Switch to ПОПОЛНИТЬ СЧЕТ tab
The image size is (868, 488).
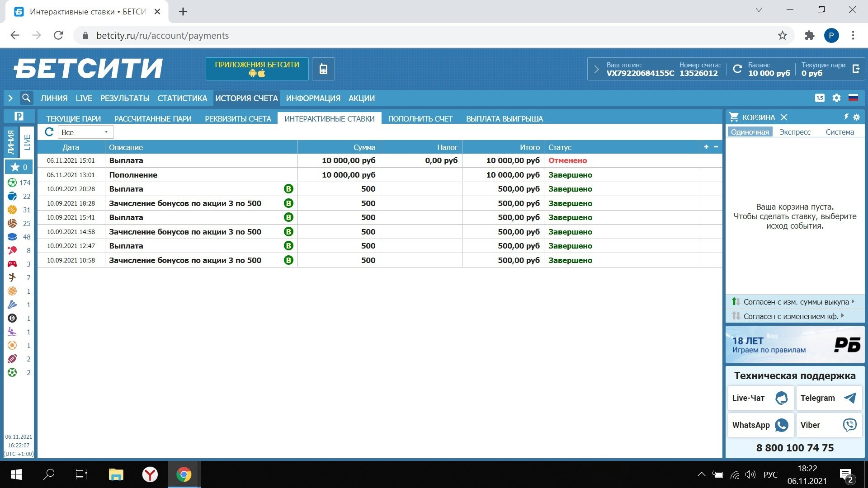point(420,119)
